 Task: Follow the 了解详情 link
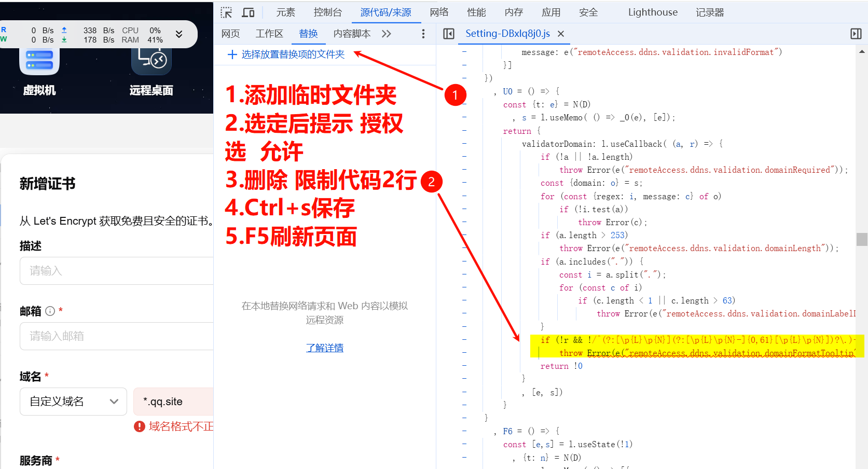click(325, 348)
